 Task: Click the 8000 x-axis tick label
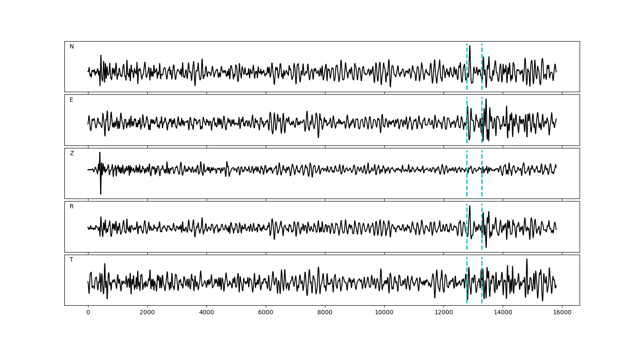click(x=325, y=313)
